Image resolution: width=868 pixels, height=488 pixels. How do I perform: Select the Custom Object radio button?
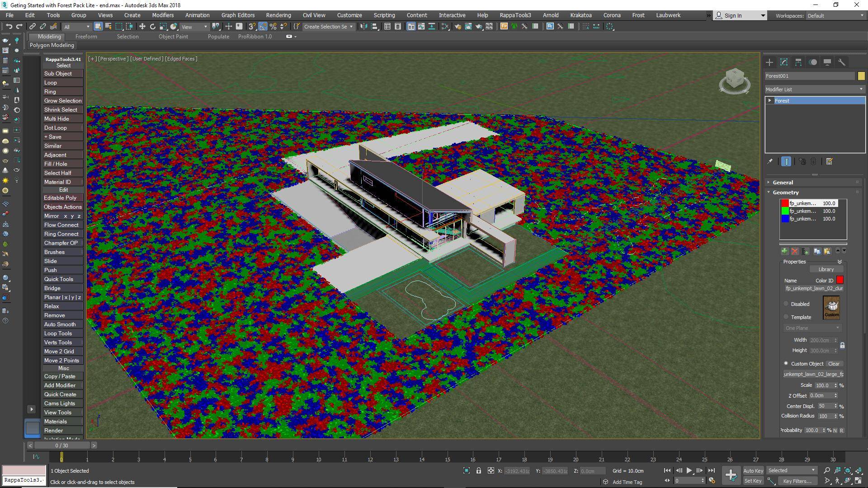point(786,363)
